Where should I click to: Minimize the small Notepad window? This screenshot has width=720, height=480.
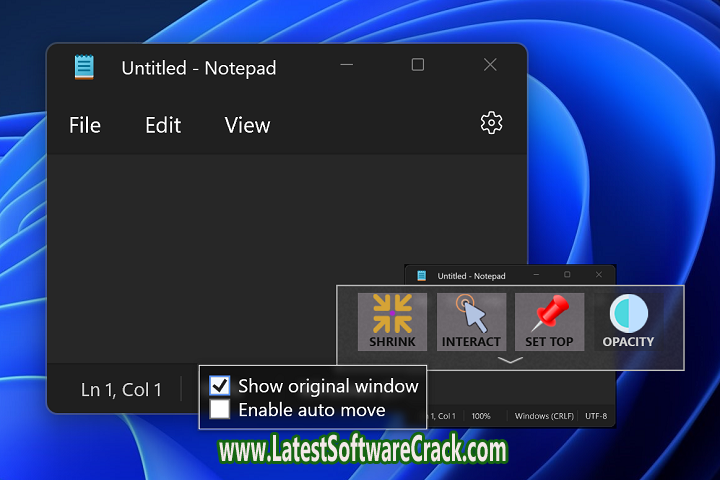coord(536,275)
